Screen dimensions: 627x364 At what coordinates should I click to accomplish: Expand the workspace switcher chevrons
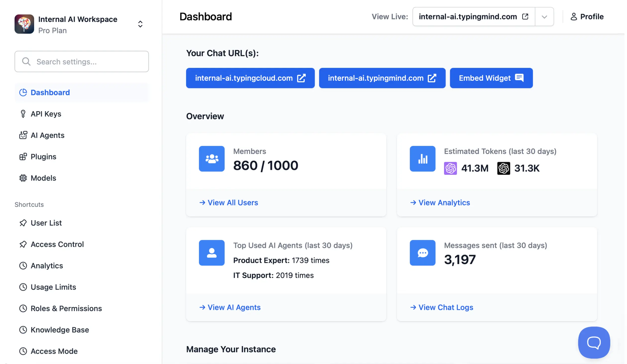click(140, 24)
